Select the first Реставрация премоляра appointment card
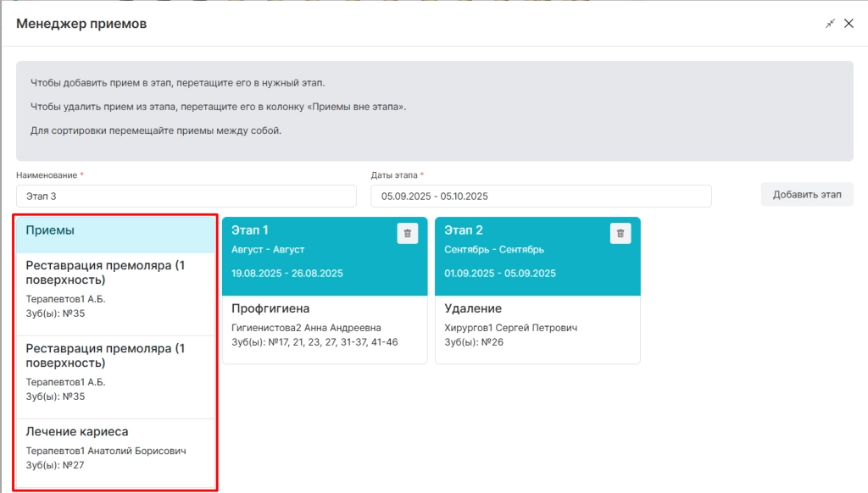 (115, 295)
